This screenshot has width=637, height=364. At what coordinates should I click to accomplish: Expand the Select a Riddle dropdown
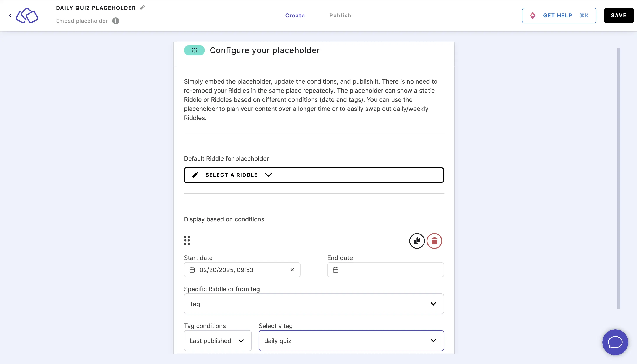(x=314, y=175)
